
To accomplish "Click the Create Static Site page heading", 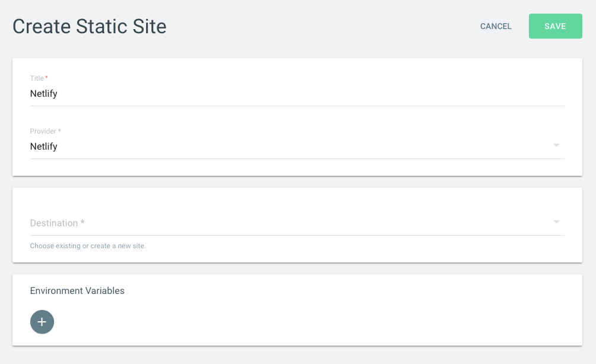I will point(89,26).
